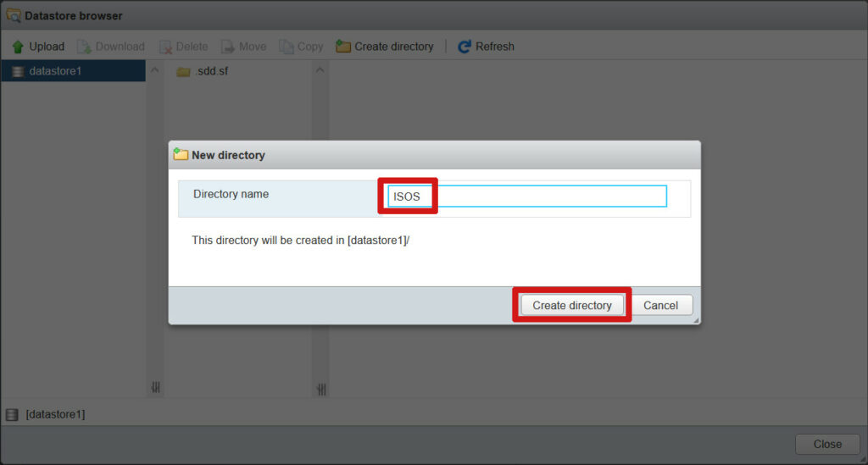Open the .sdd.sf folder entry

[x=211, y=71]
